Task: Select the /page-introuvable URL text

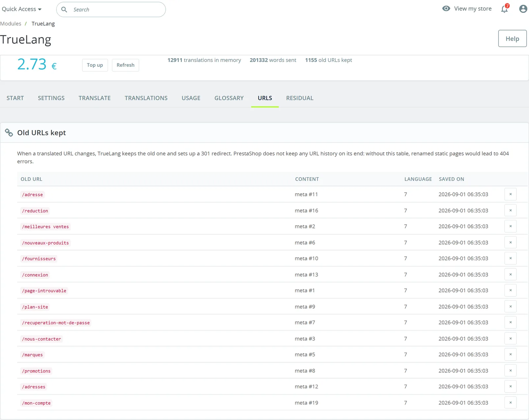Action: 44,291
